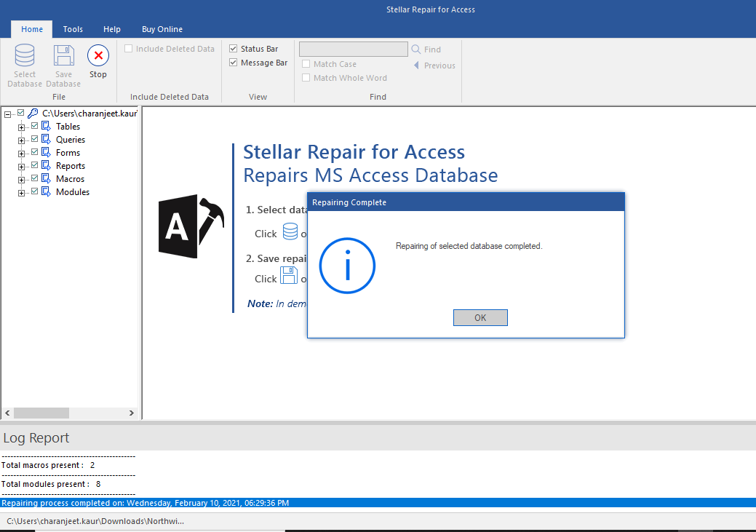Uncheck the Message Bar checkbox

tap(234, 63)
